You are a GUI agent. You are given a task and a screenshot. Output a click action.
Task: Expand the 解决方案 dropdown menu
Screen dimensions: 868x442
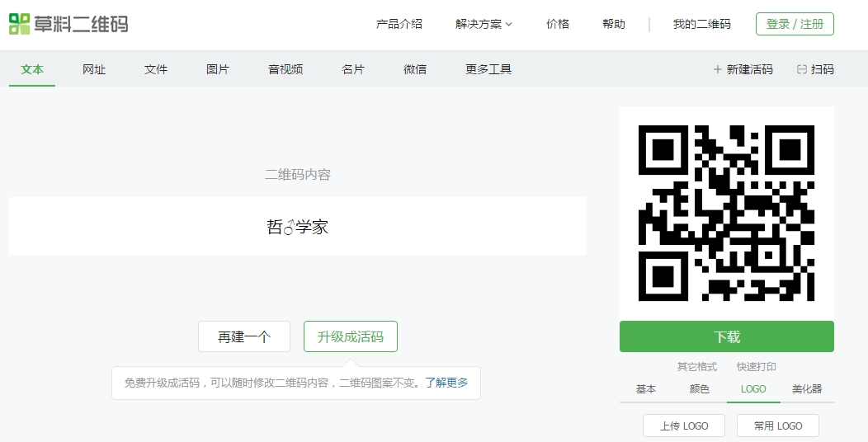pos(484,24)
